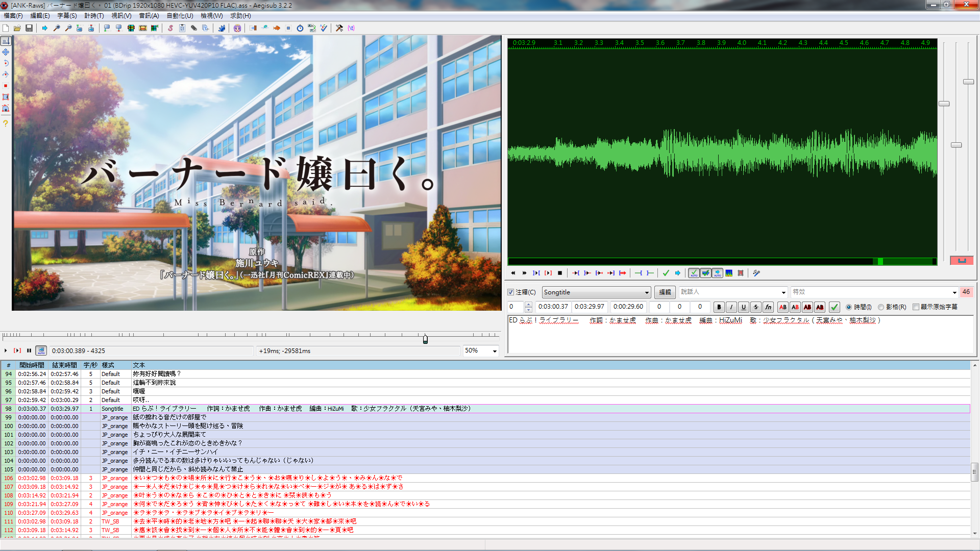Viewport: 980px width, 551px height.
Task: Click the 編輯 style edit button
Action: [665, 292]
